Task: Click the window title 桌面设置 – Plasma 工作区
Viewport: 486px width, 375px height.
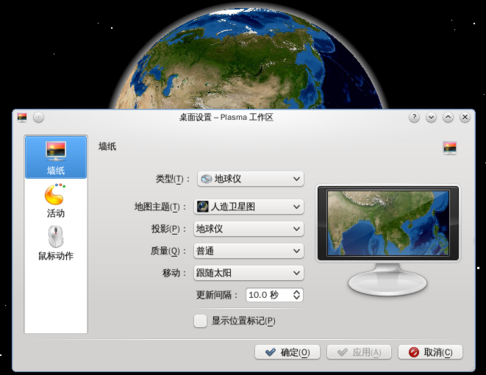Action: point(226,117)
